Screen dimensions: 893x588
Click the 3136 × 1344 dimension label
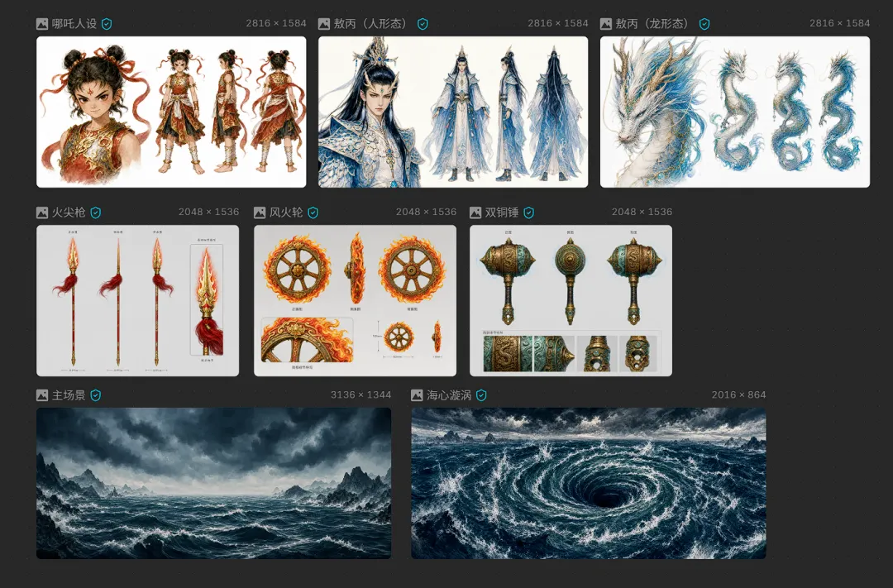[x=361, y=394]
